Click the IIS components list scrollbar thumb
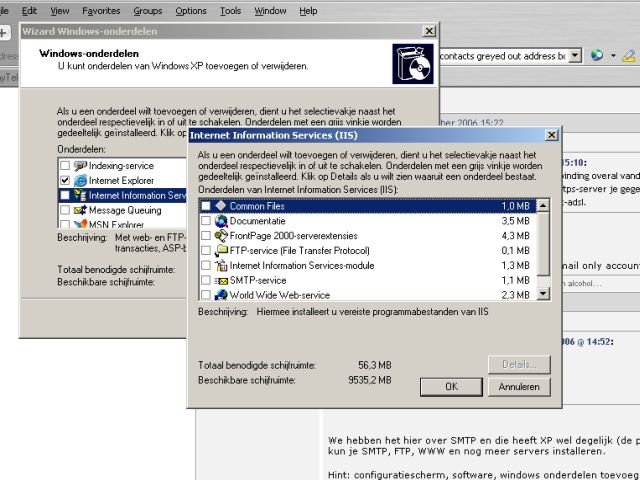This screenshot has width=640, height=480. (543, 244)
